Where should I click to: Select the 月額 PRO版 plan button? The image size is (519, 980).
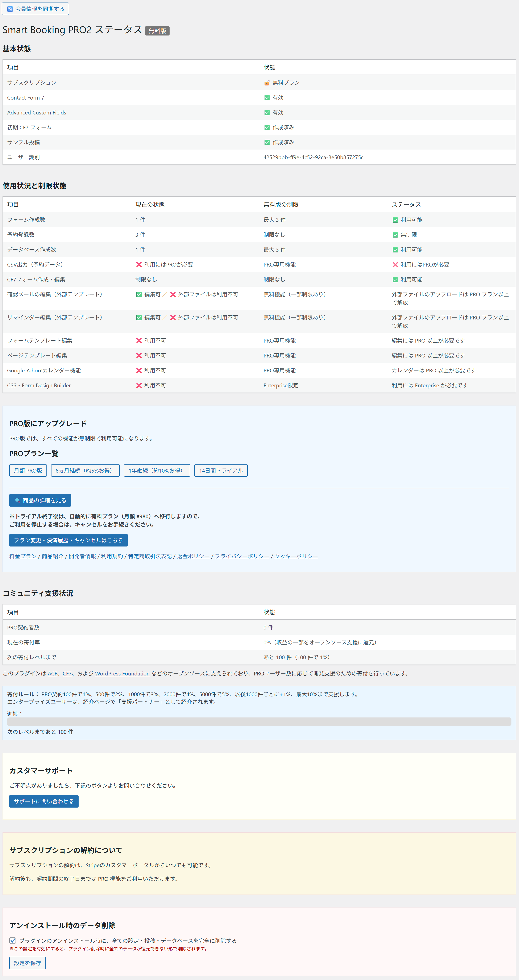tap(28, 470)
